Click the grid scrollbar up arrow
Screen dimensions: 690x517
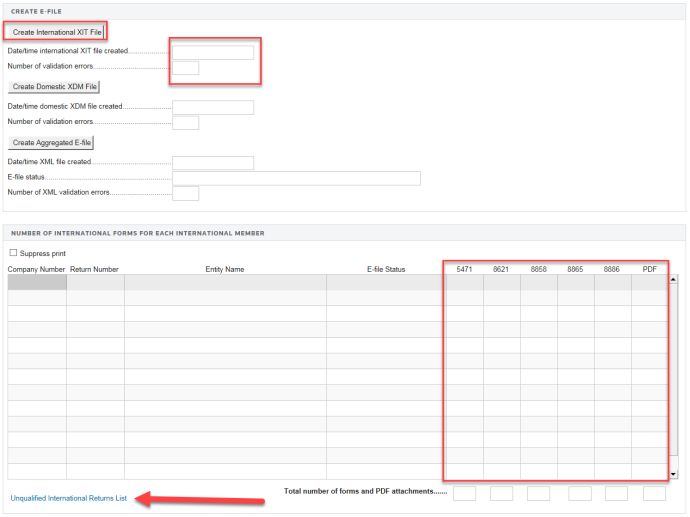coord(673,280)
